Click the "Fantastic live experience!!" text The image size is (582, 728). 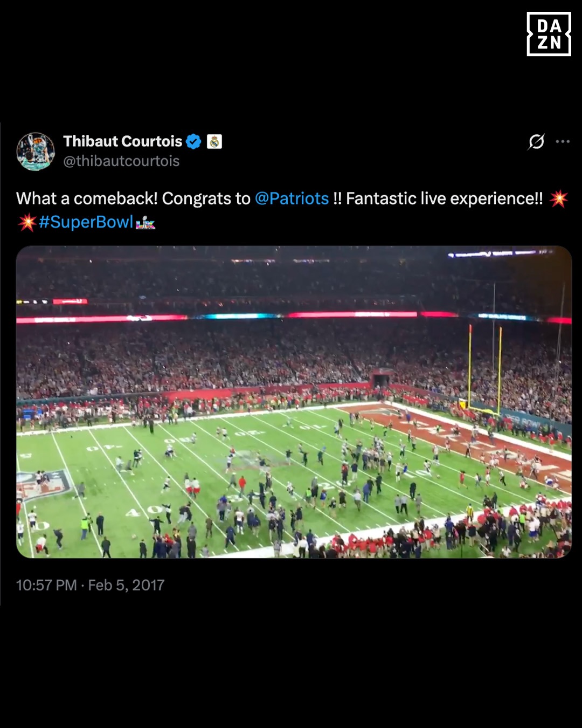pyautogui.click(x=444, y=199)
